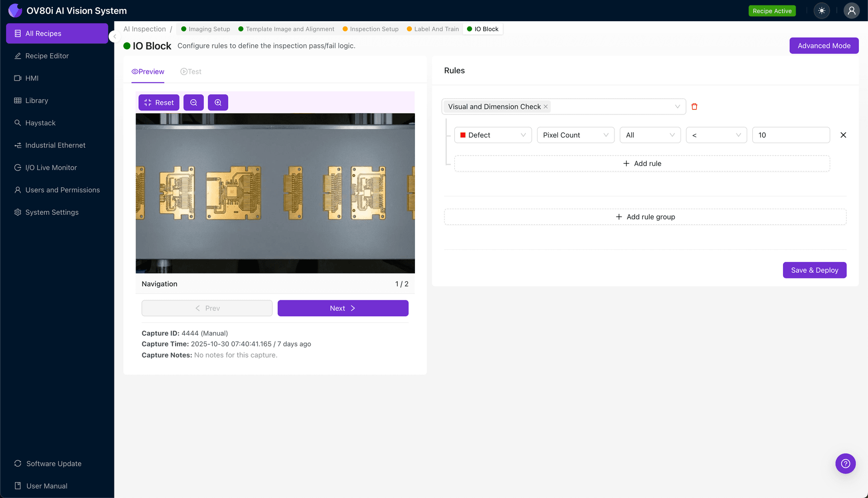Go to the Next capture
Image resolution: width=868 pixels, height=498 pixels.
coord(343,308)
